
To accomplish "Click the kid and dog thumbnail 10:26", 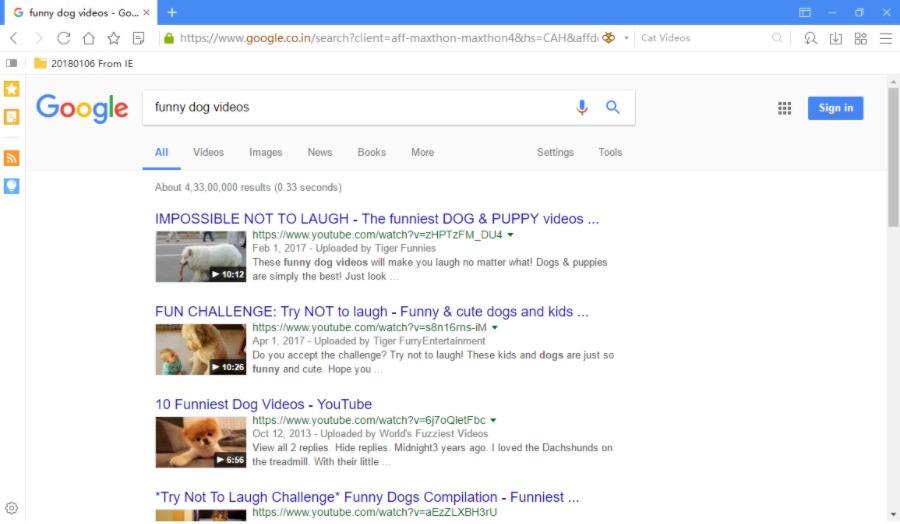I will [201, 350].
